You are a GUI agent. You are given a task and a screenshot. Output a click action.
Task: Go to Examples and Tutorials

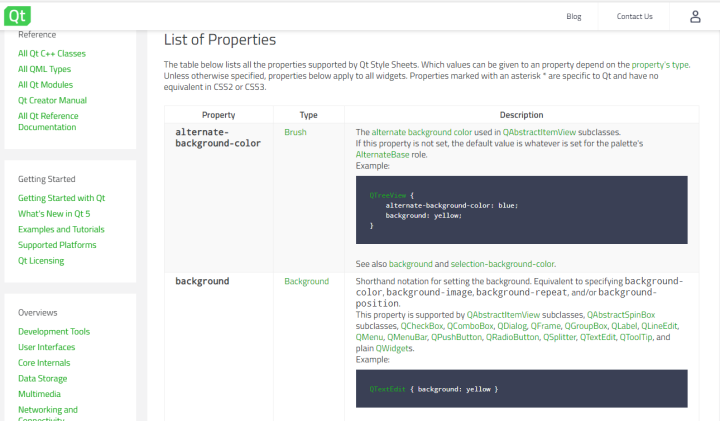[x=61, y=229]
